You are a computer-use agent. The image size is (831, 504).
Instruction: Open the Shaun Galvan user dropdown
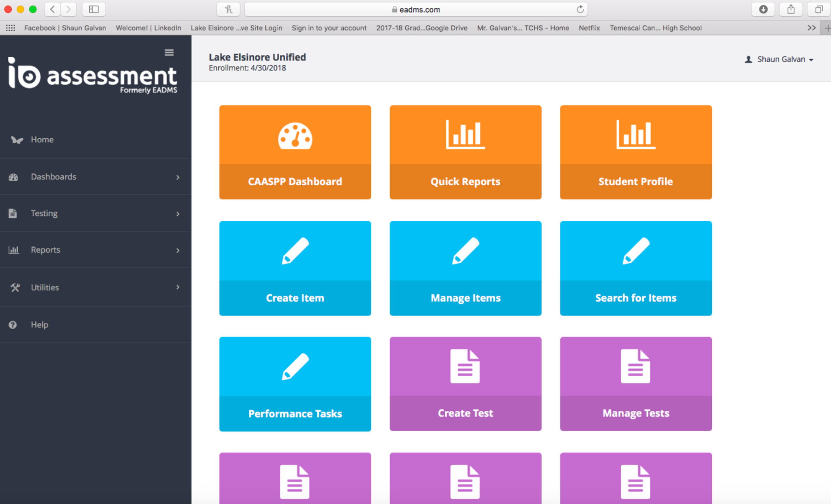[779, 59]
